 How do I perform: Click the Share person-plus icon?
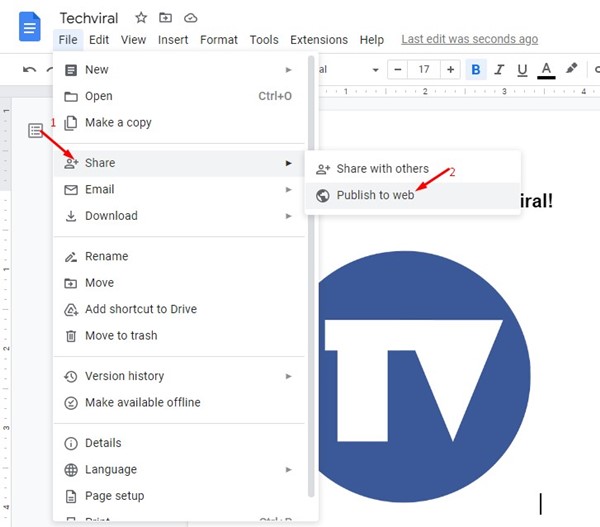(71, 163)
